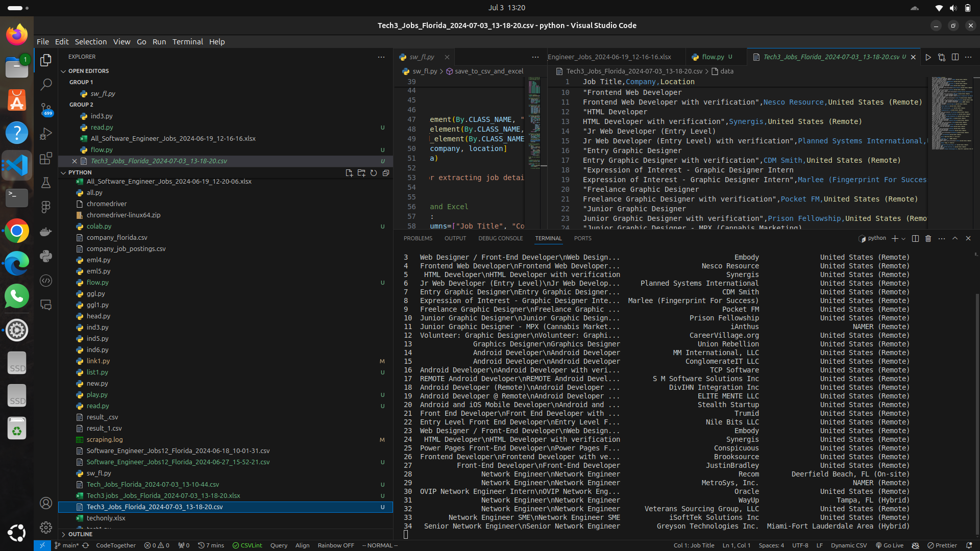Image resolution: width=980 pixels, height=551 pixels.
Task: Switch to the flow.py editor tab
Action: [713, 57]
